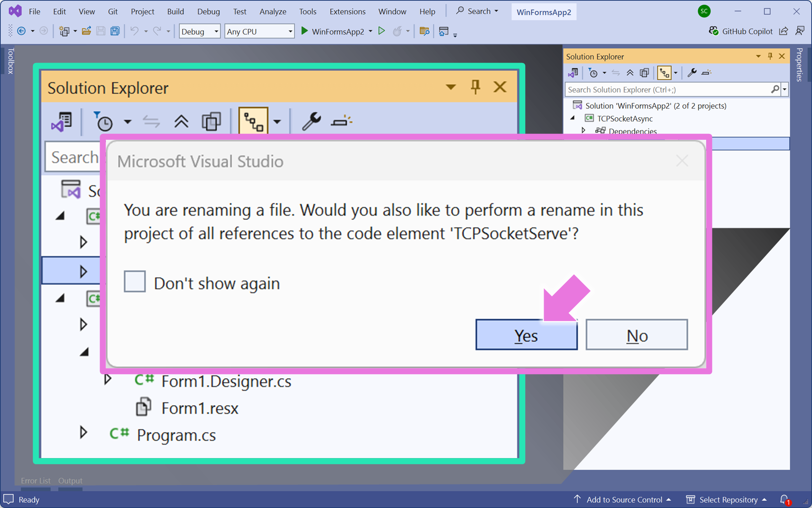The height and width of the screenshot is (508, 812).
Task: Click Switch Views icon in enlarged Solution Explorer
Action: (x=62, y=121)
